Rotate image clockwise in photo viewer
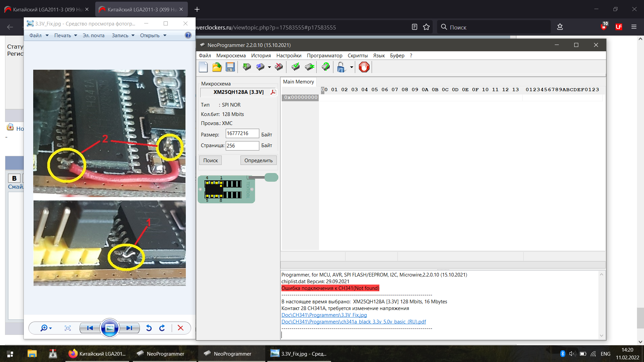The image size is (644, 362). point(162,328)
